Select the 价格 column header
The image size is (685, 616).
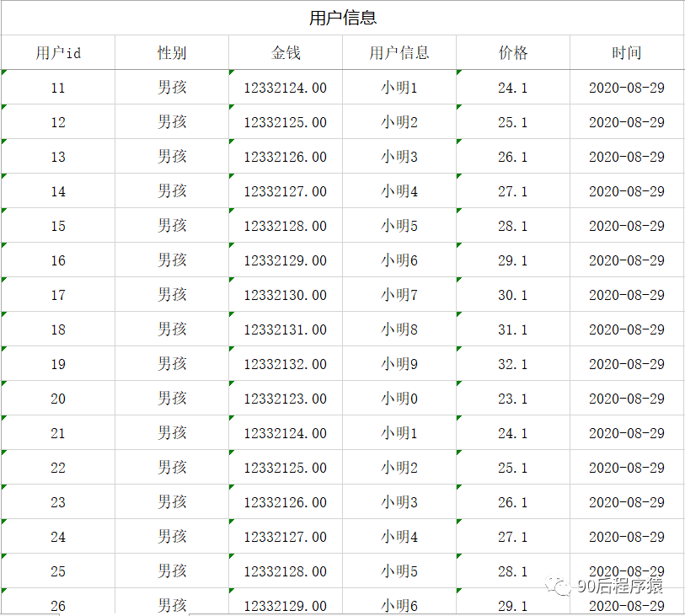click(513, 52)
